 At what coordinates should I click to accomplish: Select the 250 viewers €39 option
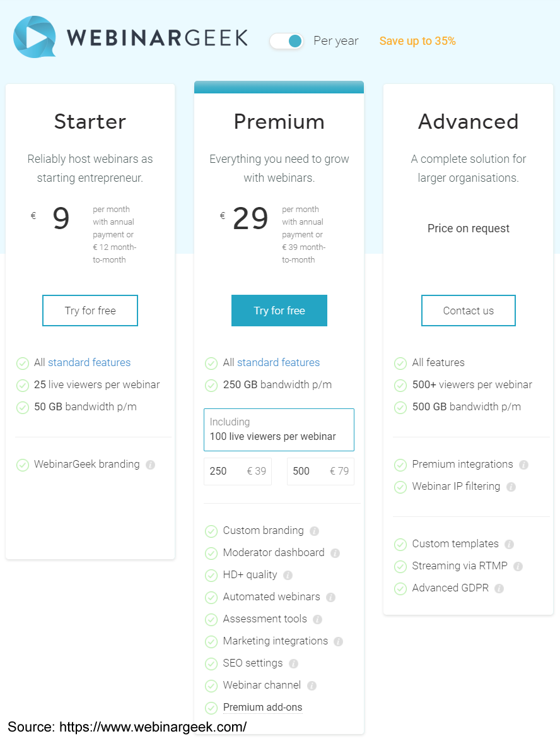tap(238, 471)
